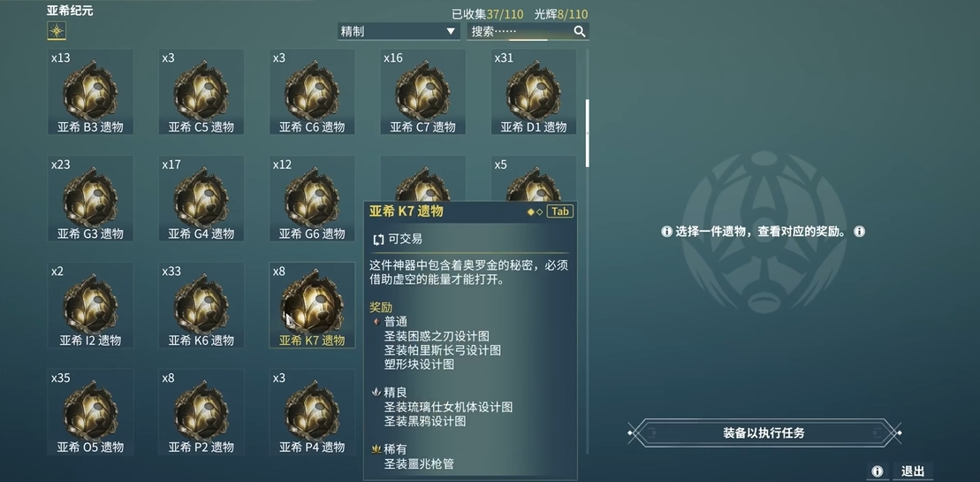Toggle tooltip detail with Tab key badge
Viewport: 980px width, 482px height.
(x=560, y=211)
